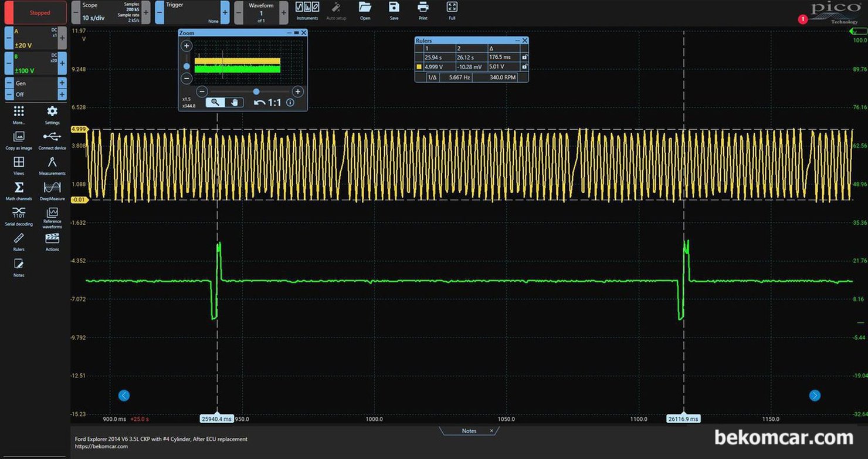Save the current waveform

pyautogui.click(x=394, y=11)
